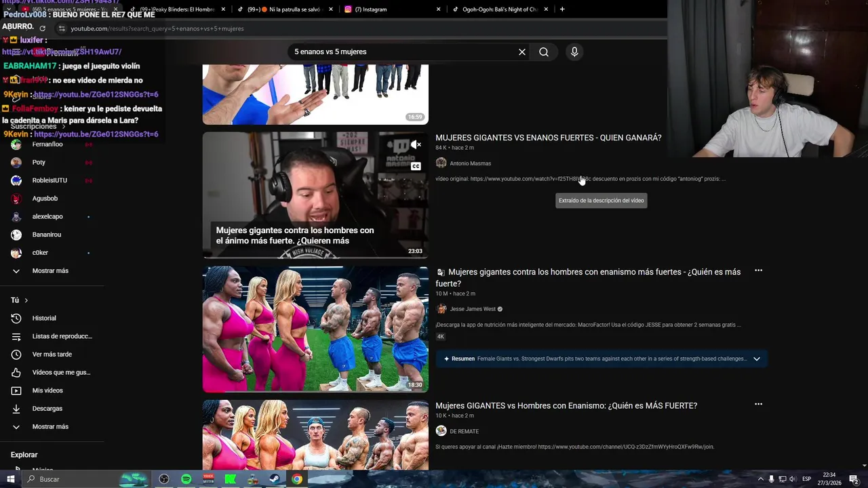
Task: Open Fernanfloo channel avatar
Action: tap(16, 144)
